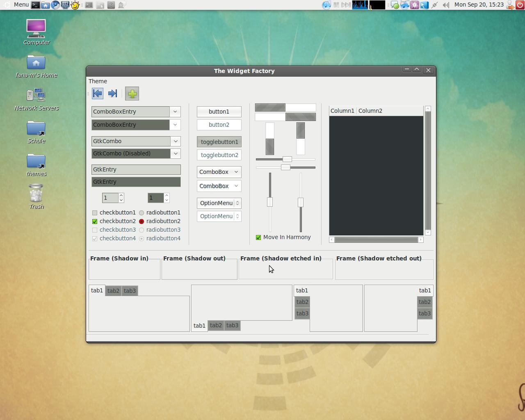Click the lower horizontal slider handle
The width and height of the screenshot is (525, 420).
coord(285,167)
